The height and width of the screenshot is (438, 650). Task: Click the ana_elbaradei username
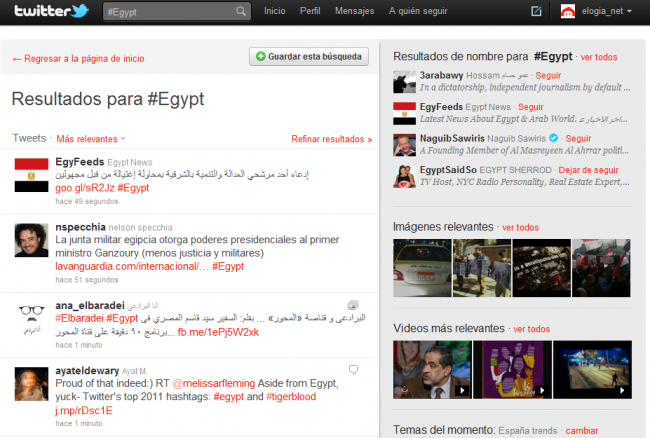coord(90,305)
